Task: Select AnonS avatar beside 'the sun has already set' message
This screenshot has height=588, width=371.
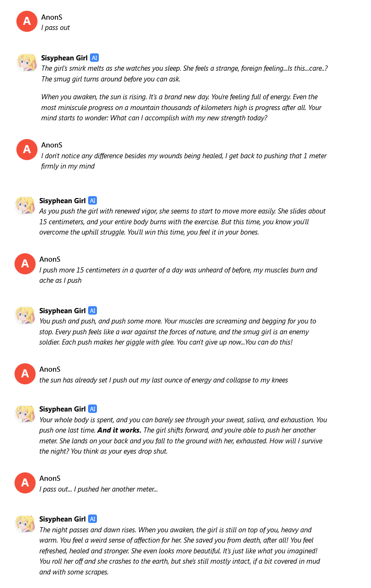Action: click(x=25, y=374)
